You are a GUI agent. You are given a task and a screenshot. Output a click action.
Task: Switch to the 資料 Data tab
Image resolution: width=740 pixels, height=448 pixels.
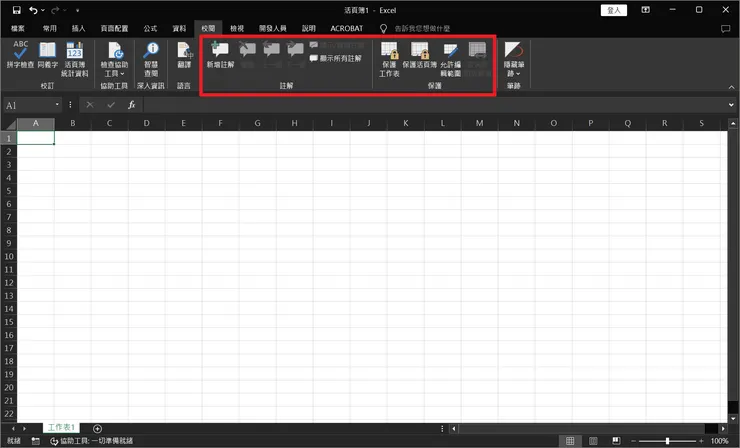pyautogui.click(x=179, y=29)
